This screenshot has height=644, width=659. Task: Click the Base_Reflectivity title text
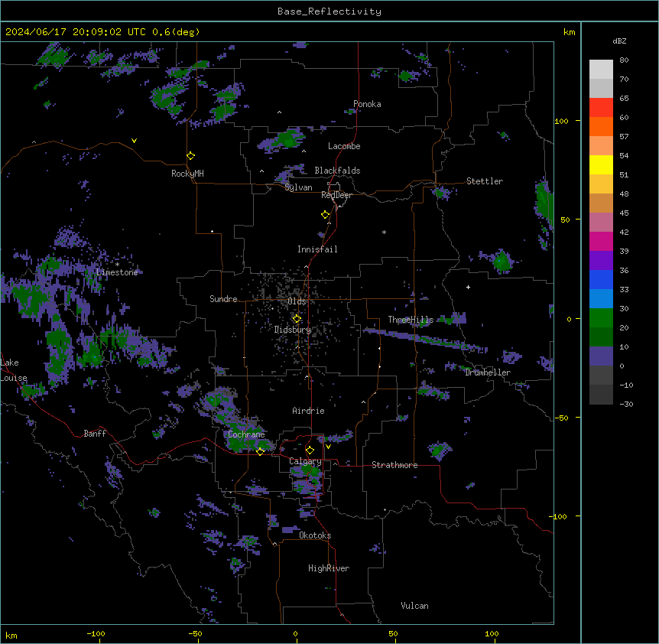point(329,11)
